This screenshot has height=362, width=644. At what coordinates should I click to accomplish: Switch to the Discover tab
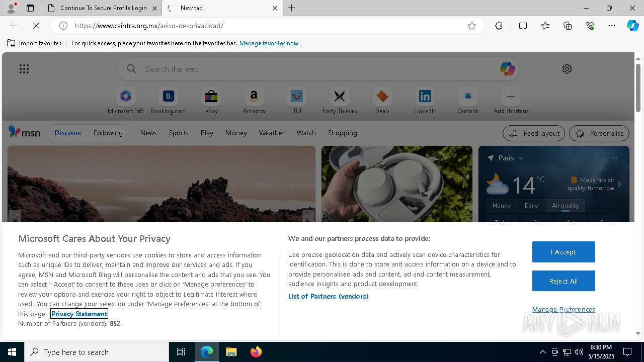[68, 133]
